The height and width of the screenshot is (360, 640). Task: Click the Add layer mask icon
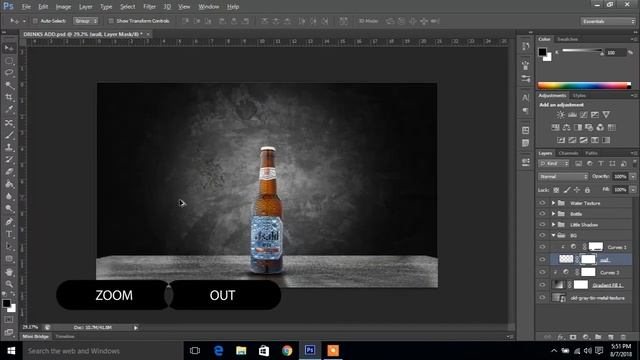click(573, 337)
